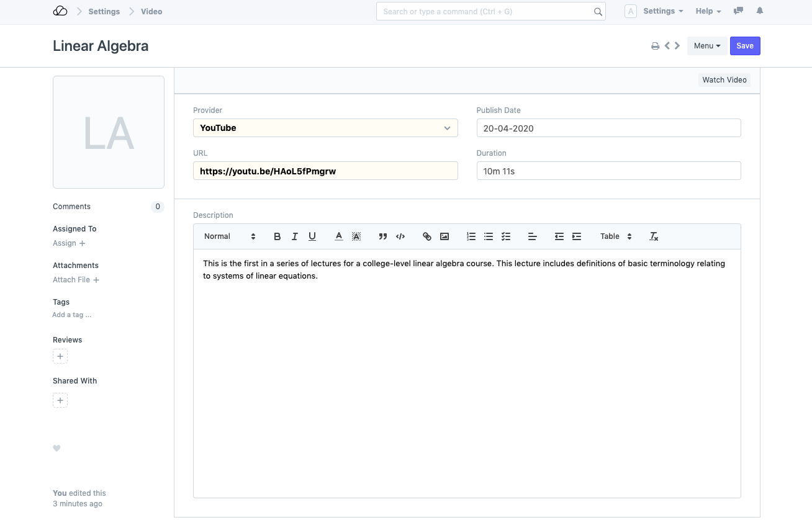Expand the Normal heading style dropdown
This screenshot has width=812, height=520.
pyautogui.click(x=230, y=236)
